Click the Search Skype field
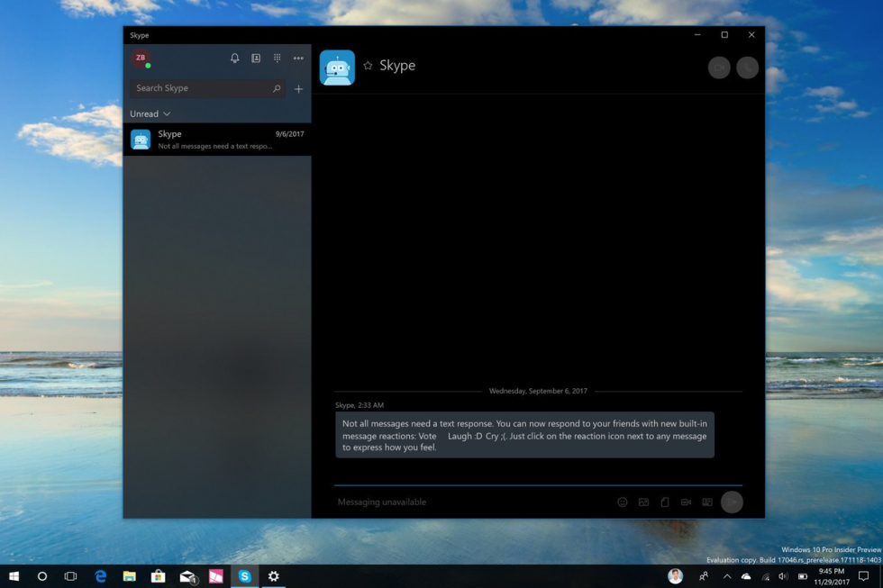883x588 pixels. click(202, 88)
